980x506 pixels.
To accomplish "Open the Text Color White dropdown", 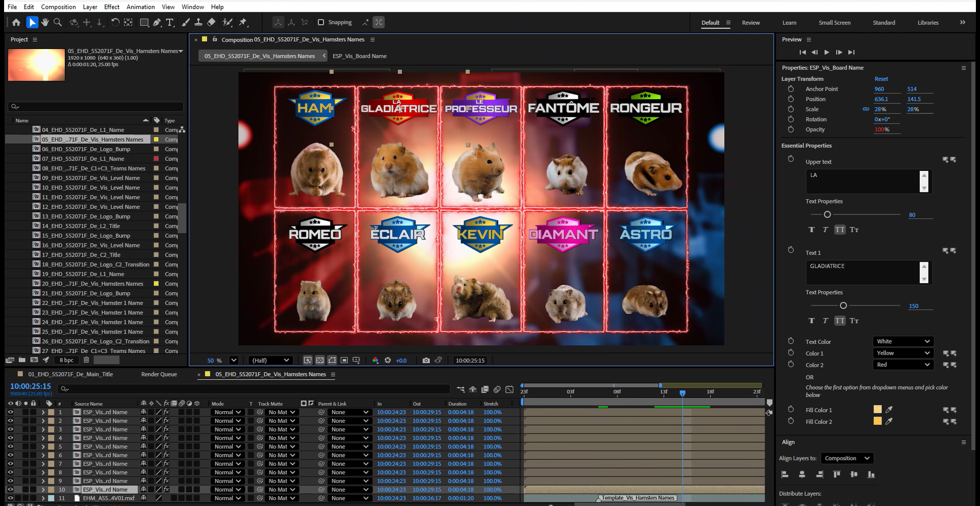I will [x=903, y=341].
